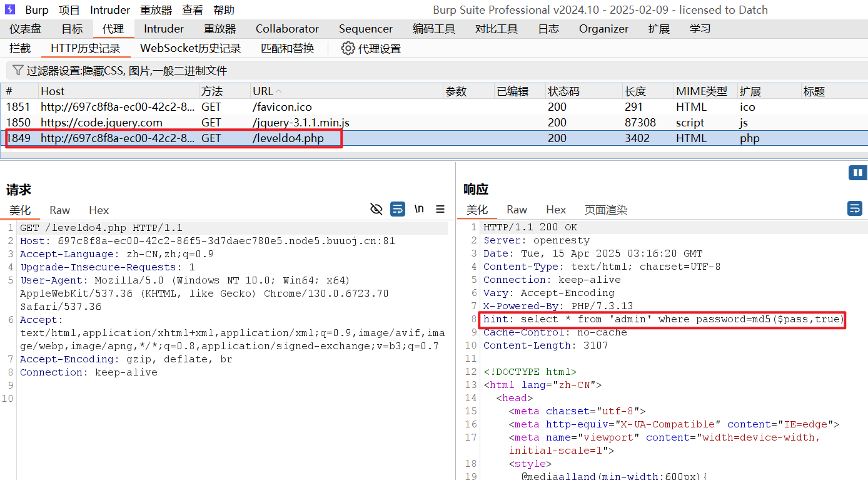The image size is (868, 480).
Task: Open the Collaborator tab
Action: pyautogui.click(x=287, y=29)
